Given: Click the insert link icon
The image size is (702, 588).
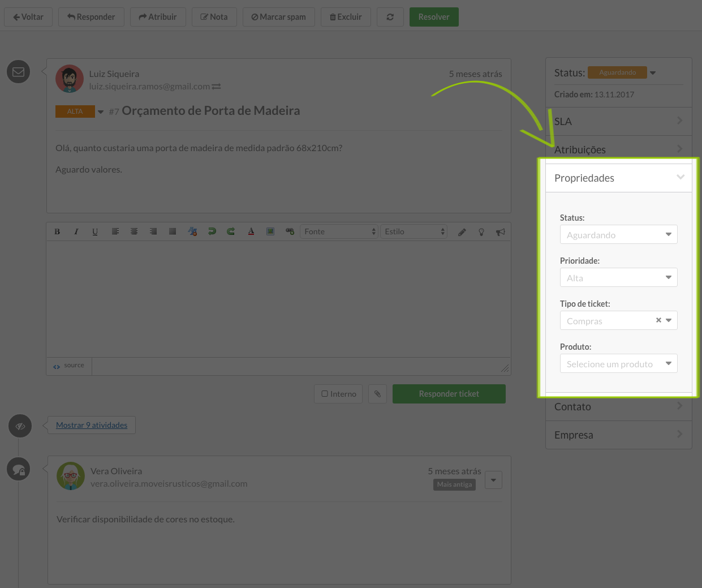Looking at the screenshot, I should (x=290, y=232).
